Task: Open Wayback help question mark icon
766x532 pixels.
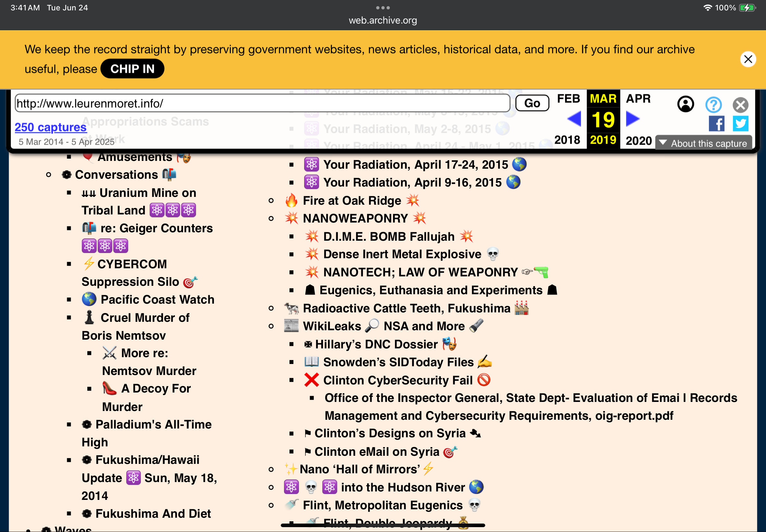Action: (x=713, y=105)
